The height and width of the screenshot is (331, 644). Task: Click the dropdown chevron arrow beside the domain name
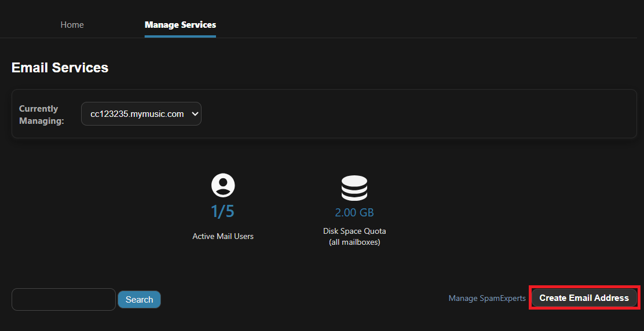195,114
